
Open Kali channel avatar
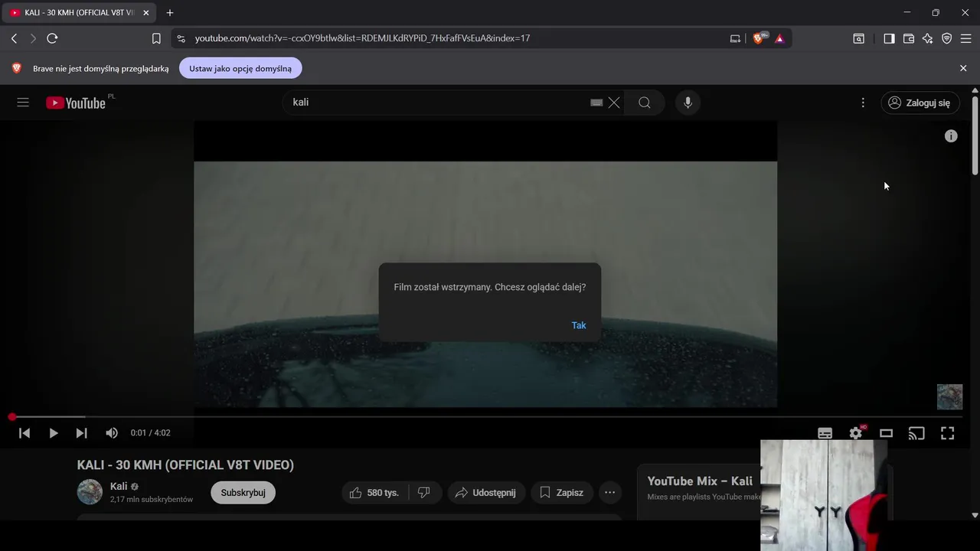tap(90, 492)
